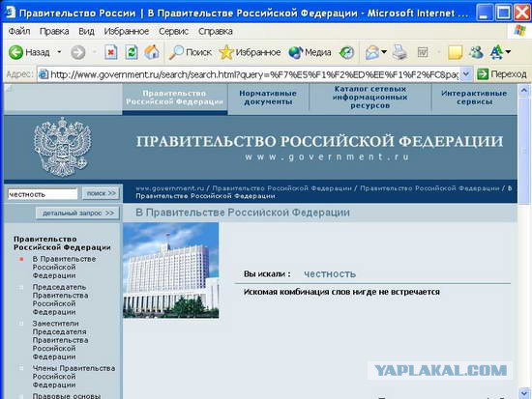Click the scrollbar up arrow
The image size is (532, 399).
point(524,90)
